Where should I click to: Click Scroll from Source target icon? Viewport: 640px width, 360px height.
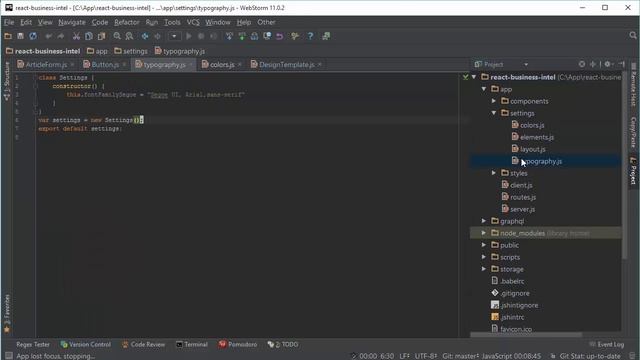582,64
